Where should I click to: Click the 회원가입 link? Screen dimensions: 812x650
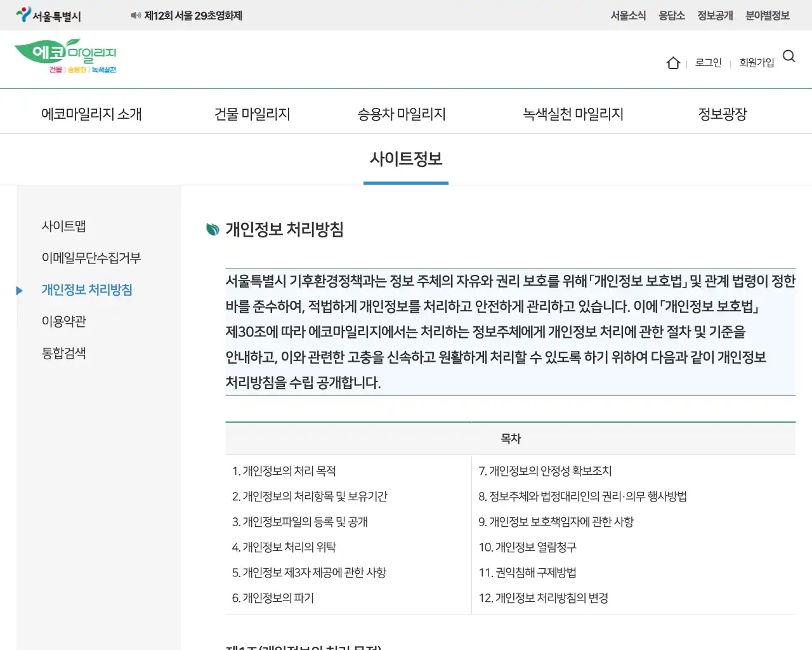click(757, 62)
